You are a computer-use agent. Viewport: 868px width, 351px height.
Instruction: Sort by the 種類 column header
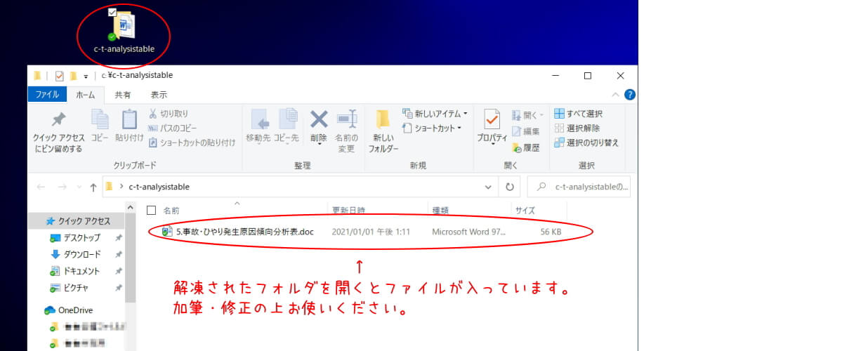[440, 210]
